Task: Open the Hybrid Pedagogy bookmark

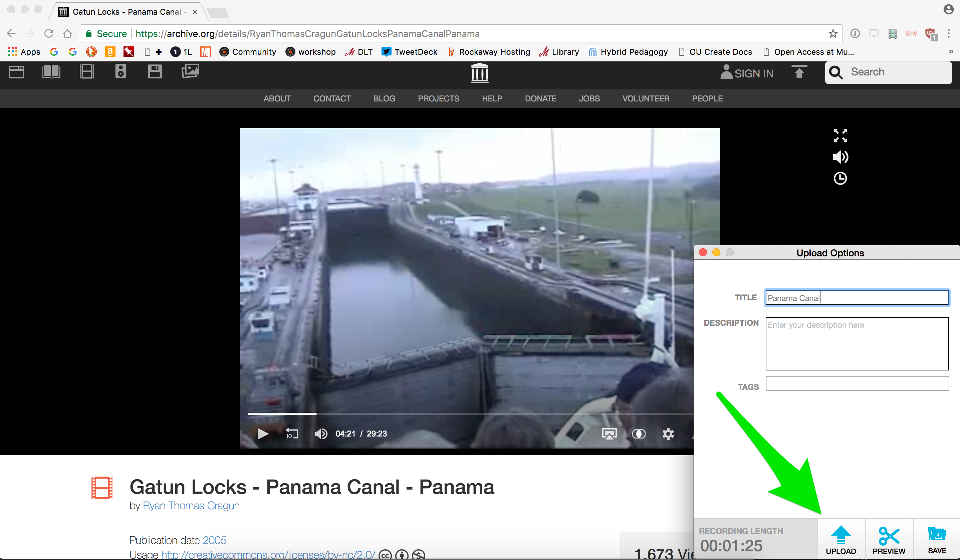Action: point(628,52)
